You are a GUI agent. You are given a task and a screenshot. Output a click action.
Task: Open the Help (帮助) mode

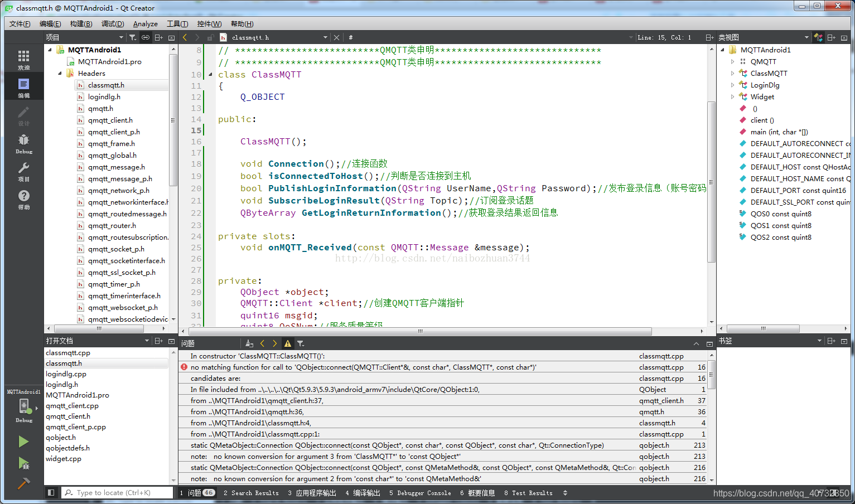(x=23, y=198)
